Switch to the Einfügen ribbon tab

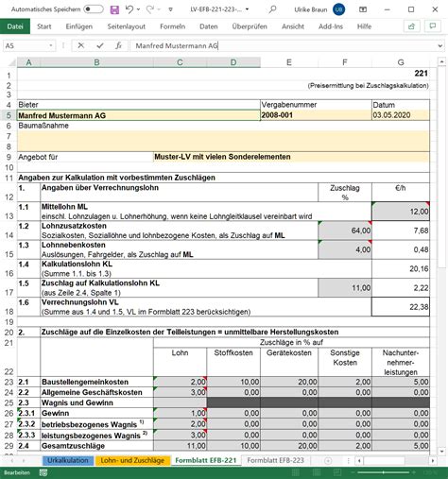[x=79, y=26]
